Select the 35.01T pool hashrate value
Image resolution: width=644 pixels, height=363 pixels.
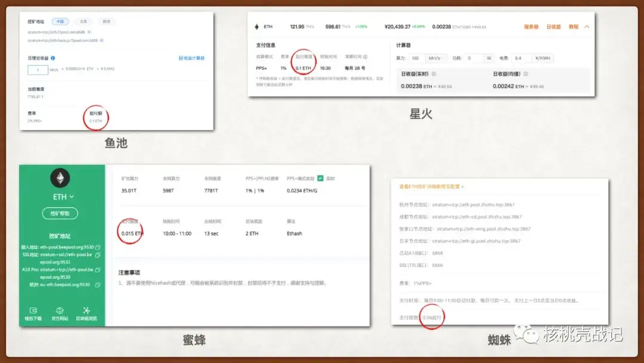point(129,190)
